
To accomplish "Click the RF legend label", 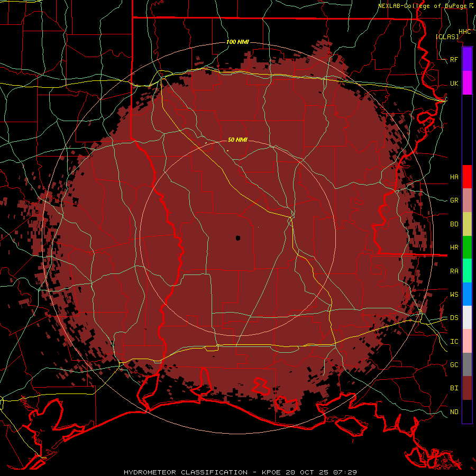I will (x=454, y=59).
